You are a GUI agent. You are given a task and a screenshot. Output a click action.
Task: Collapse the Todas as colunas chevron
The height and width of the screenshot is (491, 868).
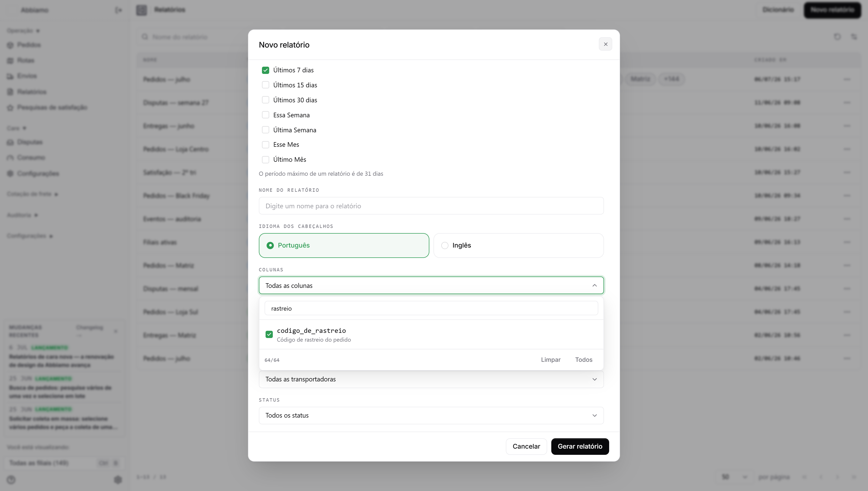click(x=594, y=285)
